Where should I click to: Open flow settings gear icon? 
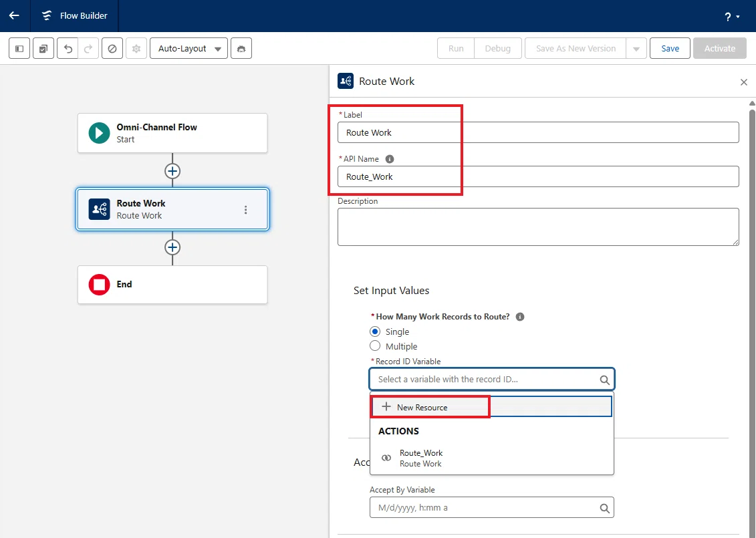pos(136,48)
